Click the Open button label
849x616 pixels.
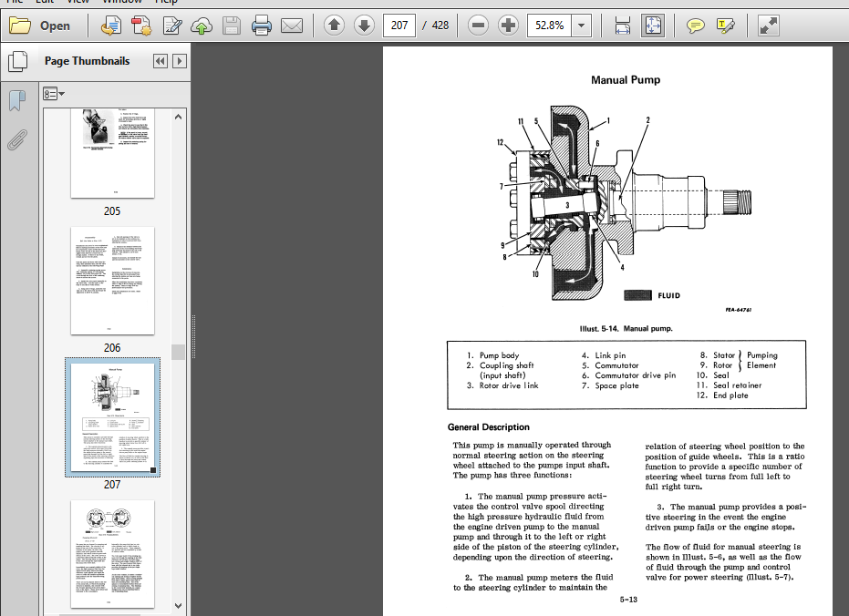point(55,26)
